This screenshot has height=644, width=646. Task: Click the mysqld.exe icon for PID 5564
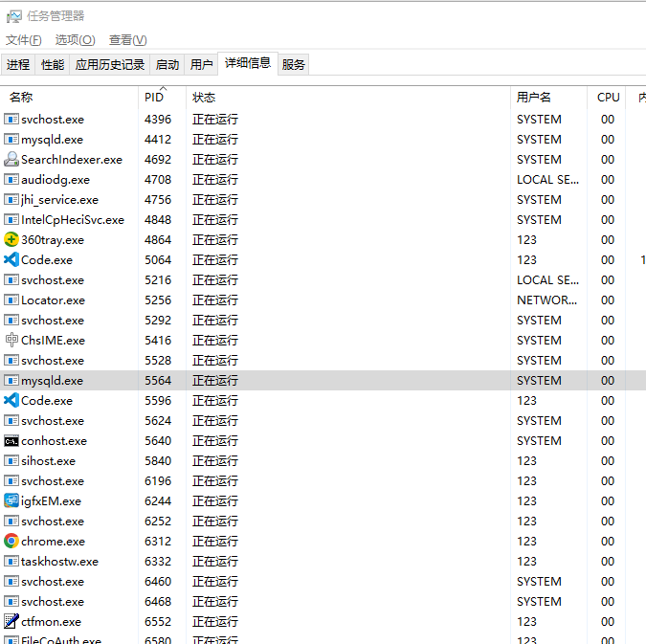pos(11,380)
